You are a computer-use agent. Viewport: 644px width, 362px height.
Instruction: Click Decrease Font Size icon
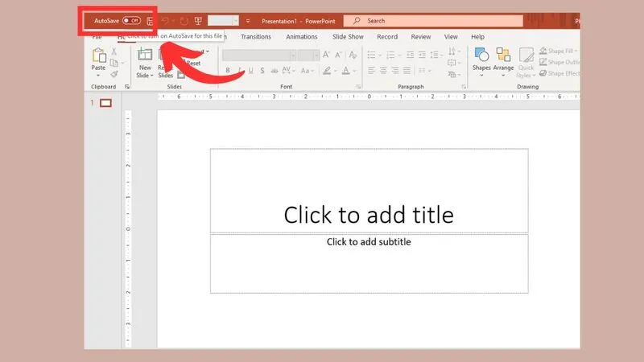(338, 55)
